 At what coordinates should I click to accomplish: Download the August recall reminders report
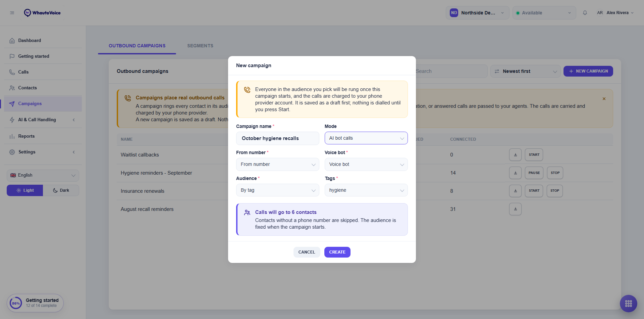(x=515, y=209)
